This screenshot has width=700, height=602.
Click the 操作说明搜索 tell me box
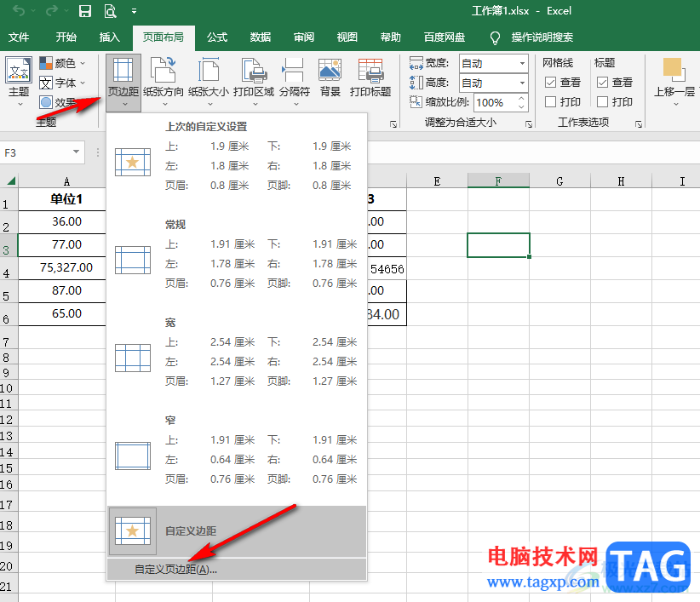(542, 37)
